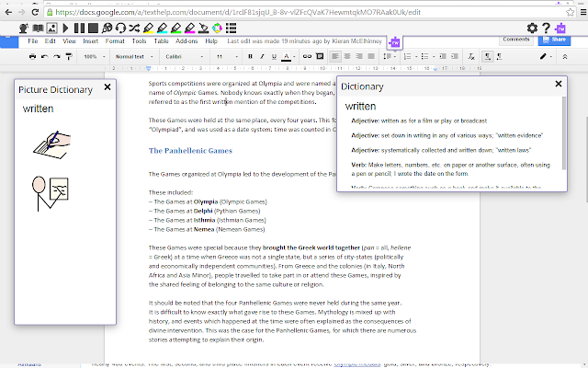Apply a numbered list
This screenshot has height=368, width=588.
(407, 57)
